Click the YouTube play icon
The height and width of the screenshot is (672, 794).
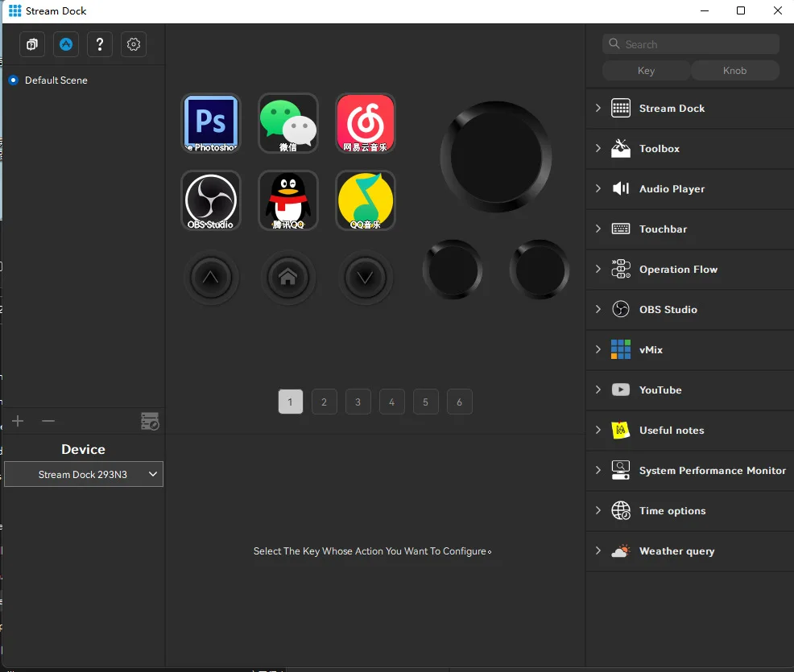point(621,390)
